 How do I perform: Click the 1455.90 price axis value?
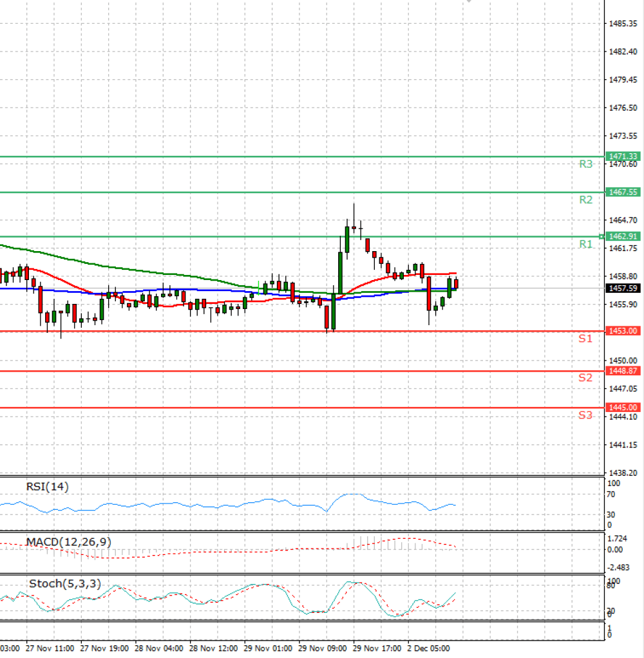(623, 305)
